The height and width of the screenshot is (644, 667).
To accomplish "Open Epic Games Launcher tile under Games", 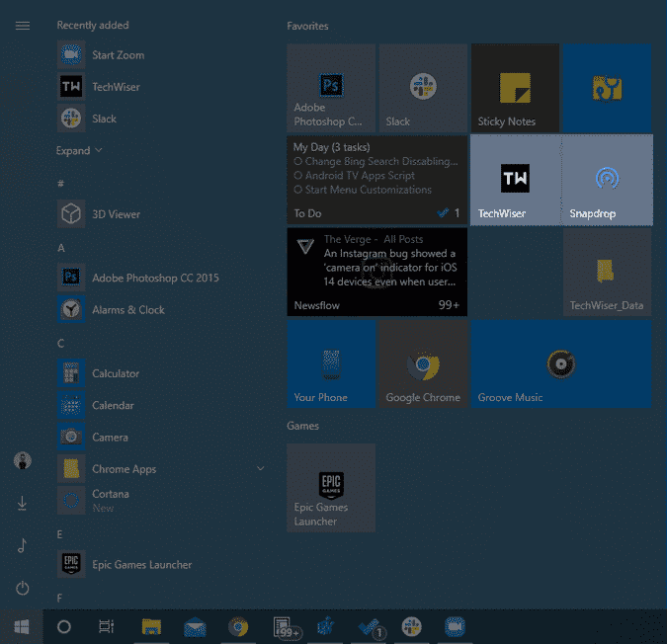I will pos(331,488).
